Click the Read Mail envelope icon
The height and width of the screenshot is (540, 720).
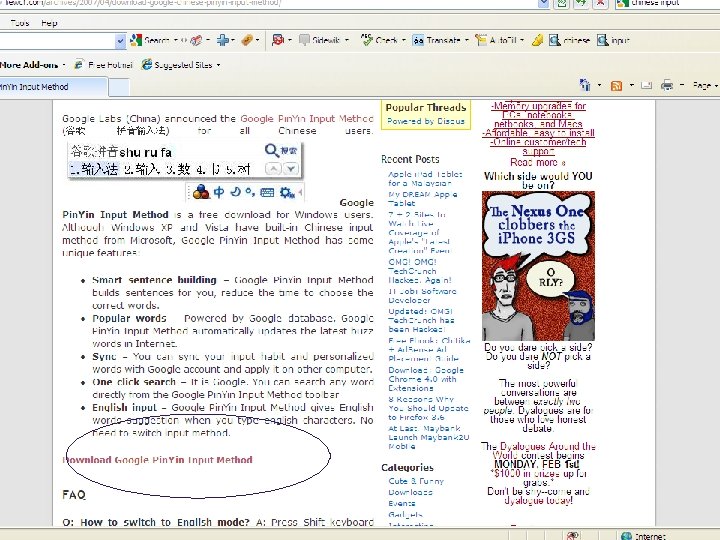(x=647, y=85)
